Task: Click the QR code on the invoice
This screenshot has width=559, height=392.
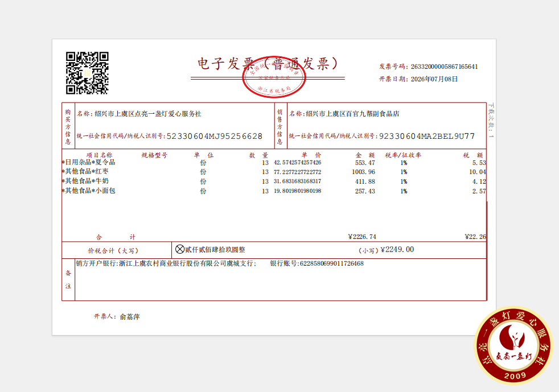Action: click(x=87, y=73)
